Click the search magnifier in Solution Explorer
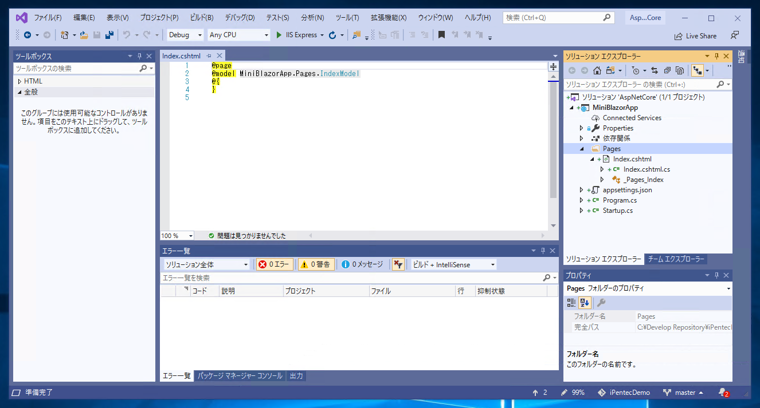 tap(720, 84)
